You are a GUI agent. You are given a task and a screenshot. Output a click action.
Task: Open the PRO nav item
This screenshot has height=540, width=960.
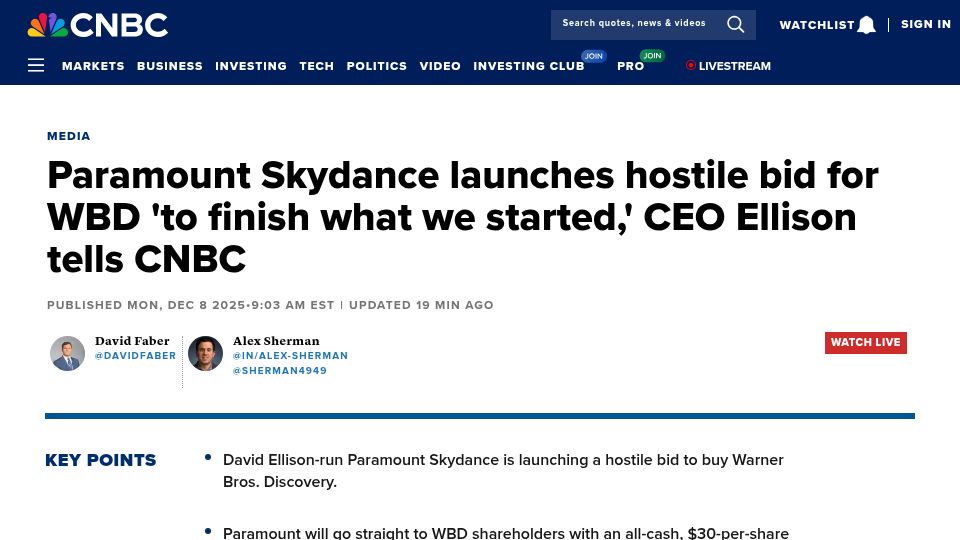(631, 66)
